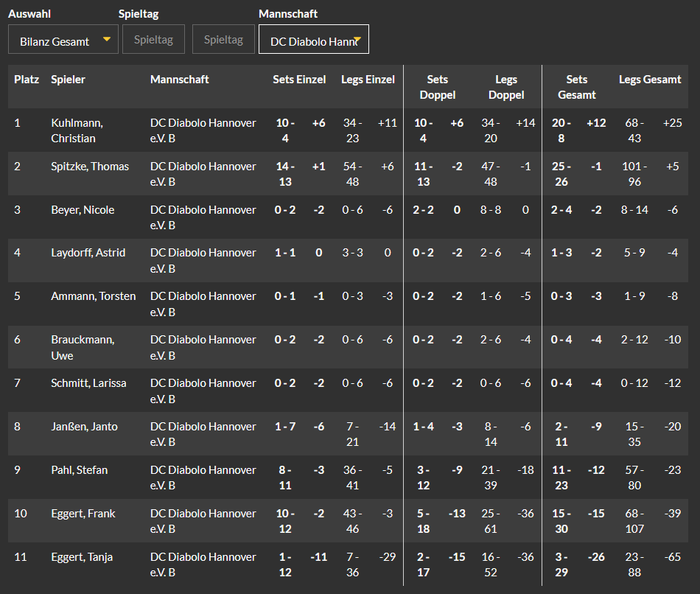Click the Sets Doppel column header

pos(437,87)
